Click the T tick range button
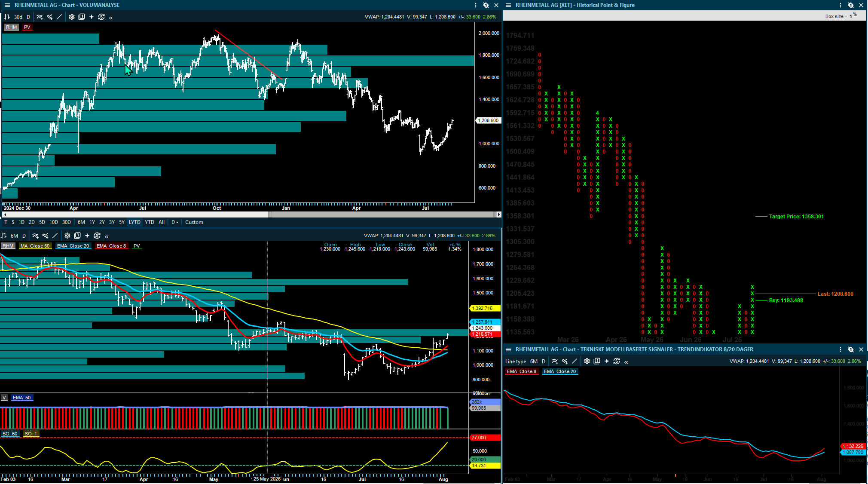Image resolution: width=868 pixels, height=484 pixels. [6, 222]
